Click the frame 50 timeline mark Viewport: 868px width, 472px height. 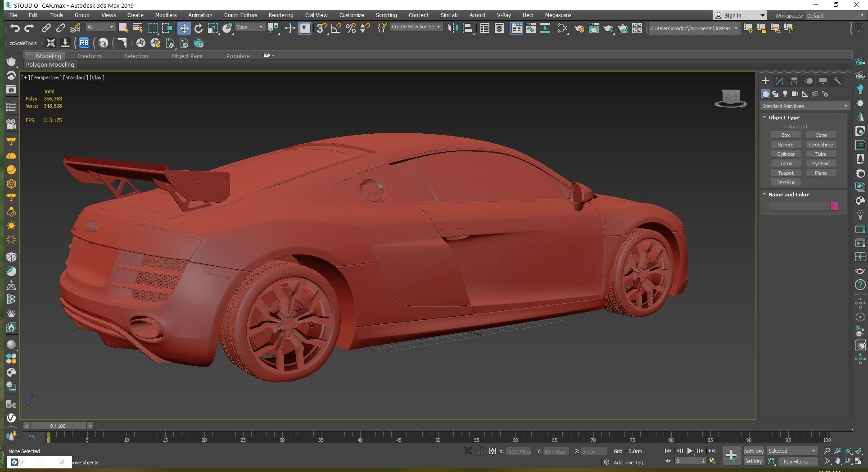point(438,437)
